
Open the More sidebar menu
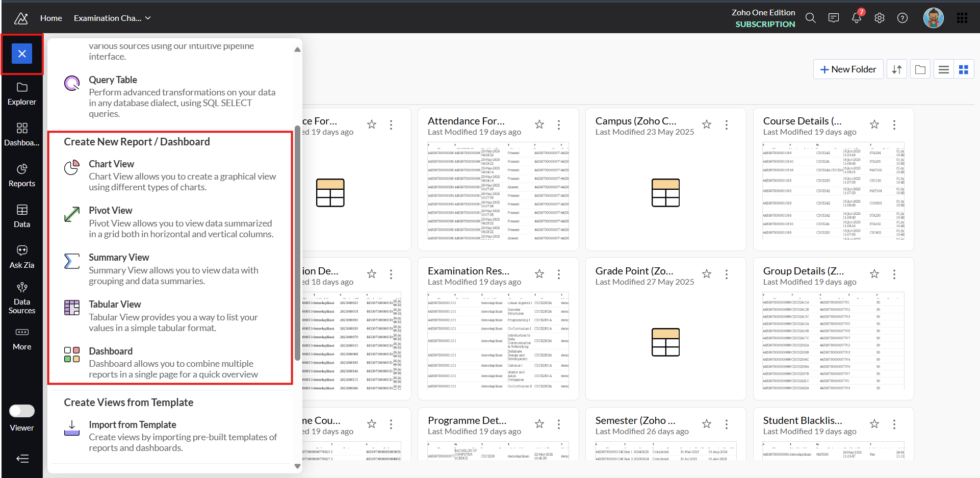22,339
